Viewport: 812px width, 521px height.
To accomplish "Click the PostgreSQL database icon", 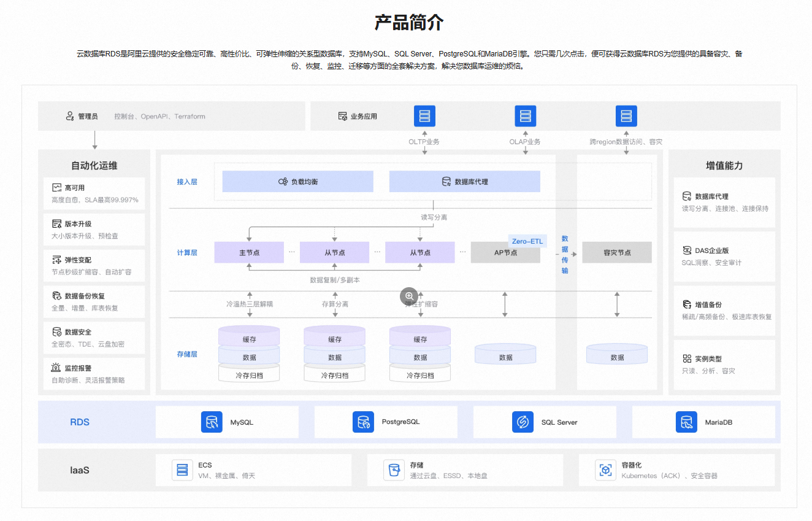I will click(x=363, y=422).
